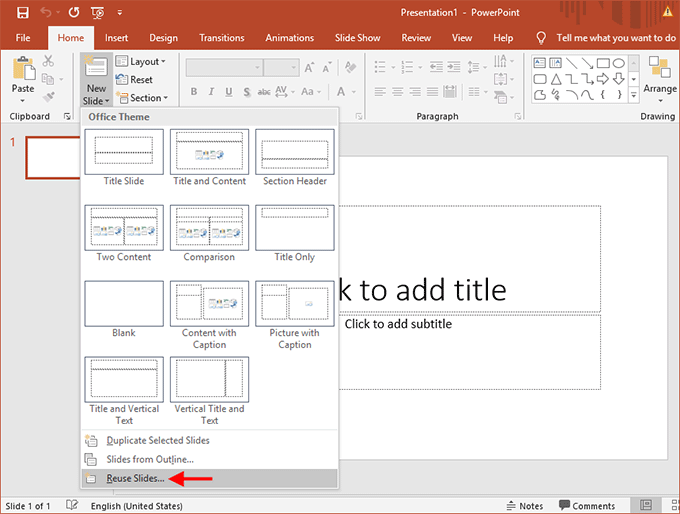The image size is (680, 514).
Task: Open the font size combo box
Action: (281, 68)
